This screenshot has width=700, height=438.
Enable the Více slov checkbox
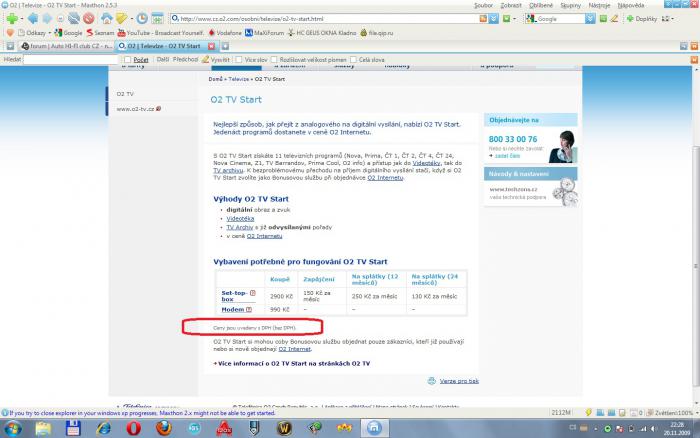point(238,59)
